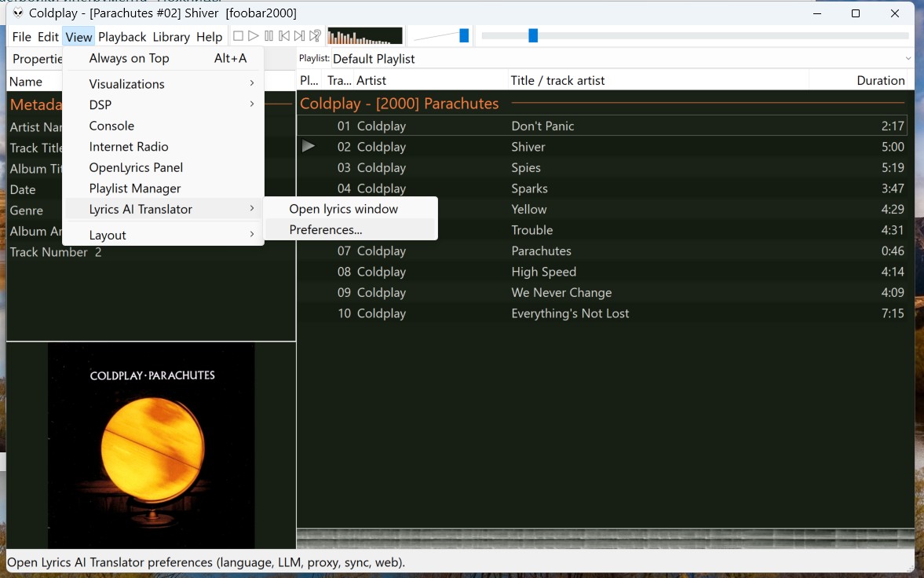Expand the Layout submenu

163,235
